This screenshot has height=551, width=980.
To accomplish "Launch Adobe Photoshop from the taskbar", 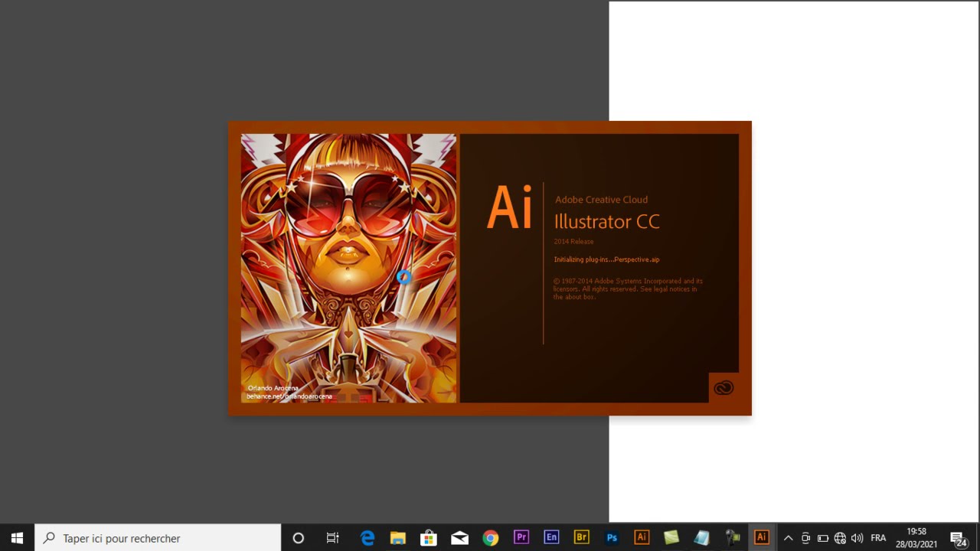I will coord(612,538).
